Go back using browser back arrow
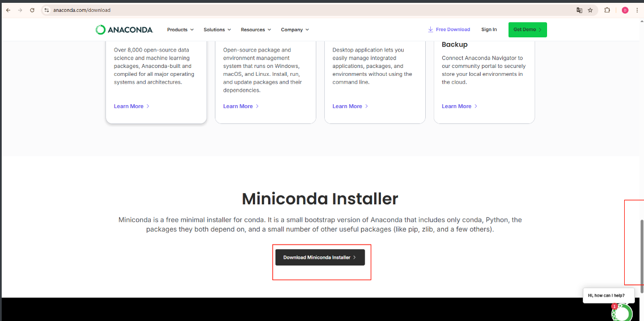644x321 pixels. tap(8, 10)
